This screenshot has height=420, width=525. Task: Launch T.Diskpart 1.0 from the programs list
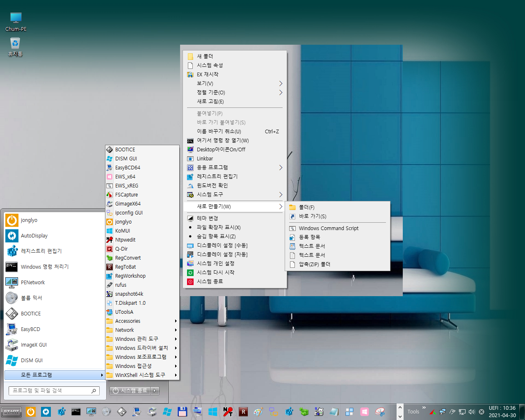click(x=142, y=303)
